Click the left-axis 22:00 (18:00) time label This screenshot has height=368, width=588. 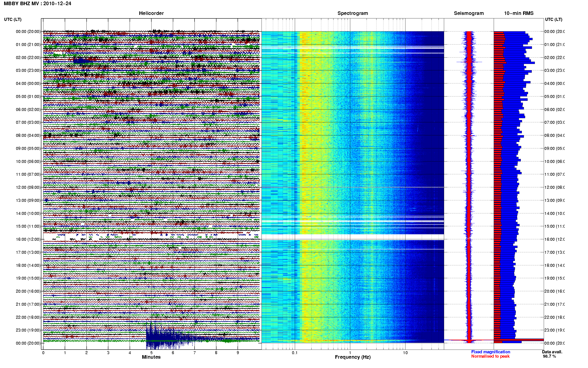[28, 317]
